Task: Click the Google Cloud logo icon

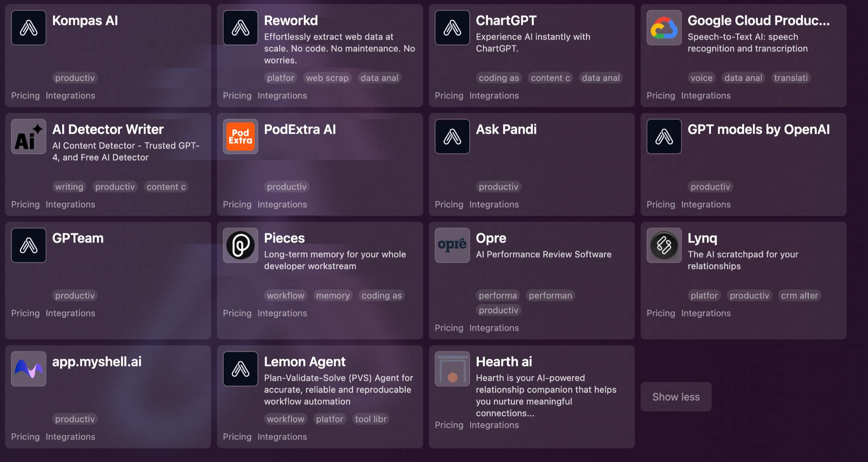Action: pyautogui.click(x=664, y=28)
